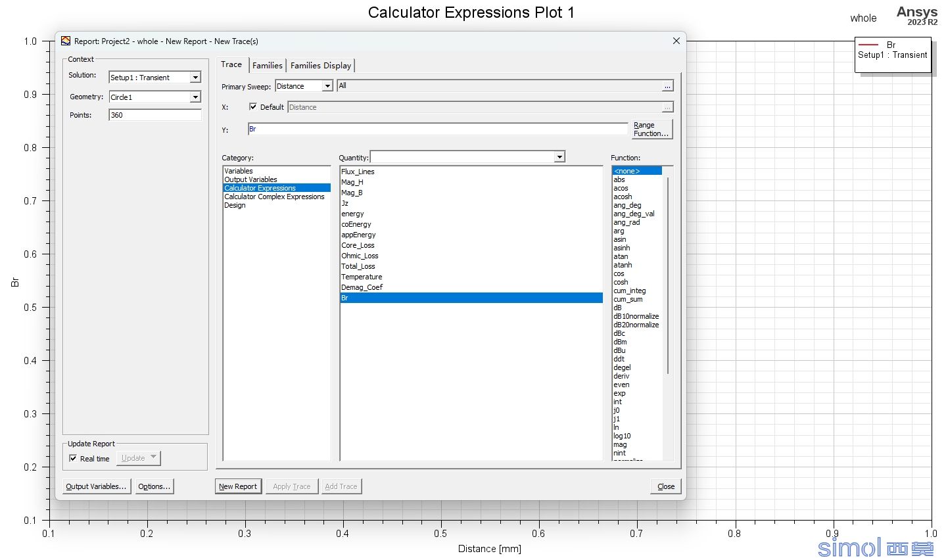Open the Update button dropdown arrow

point(154,457)
